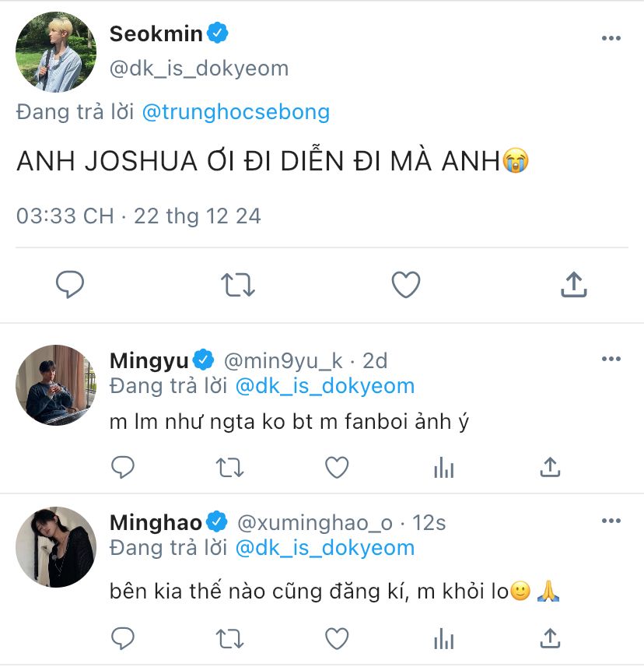Open the @trunghocsebong mention link

pyautogui.click(x=236, y=112)
